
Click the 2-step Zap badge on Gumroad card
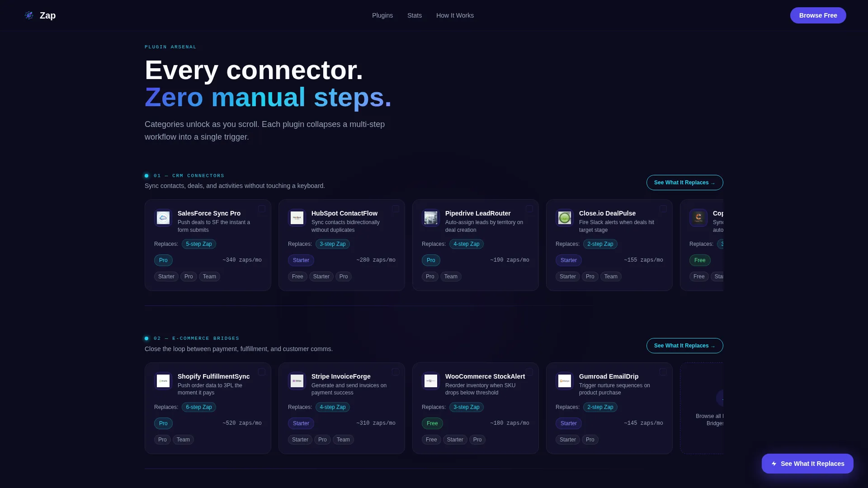[x=600, y=407]
